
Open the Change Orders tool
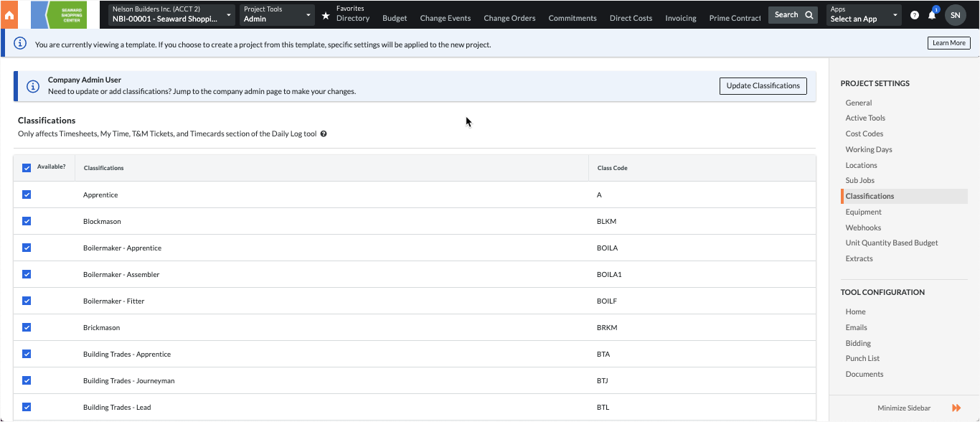click(509, 19)
